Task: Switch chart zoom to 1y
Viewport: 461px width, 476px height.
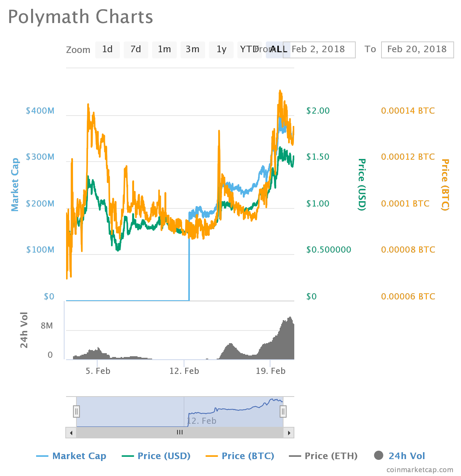Action: tap(221, 50)
